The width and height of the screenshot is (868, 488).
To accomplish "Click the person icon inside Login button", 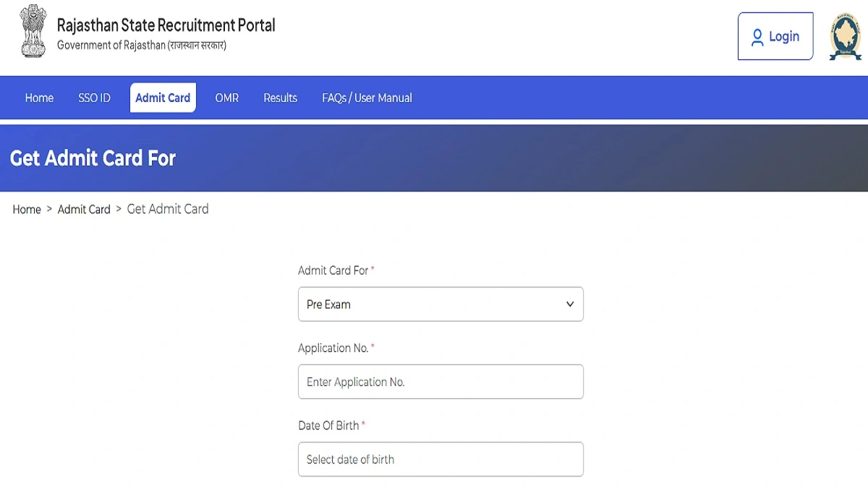I will point(757,36).
